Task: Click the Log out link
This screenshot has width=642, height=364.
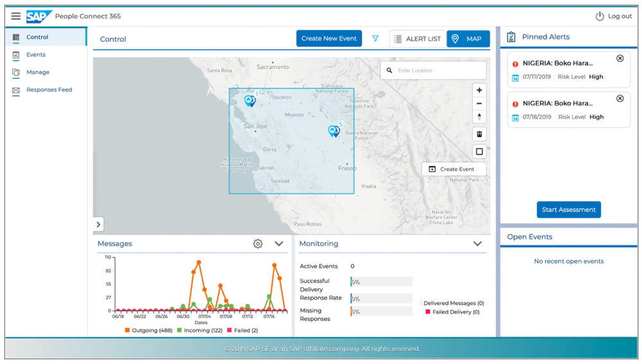Action: click(x=620, y=16)
